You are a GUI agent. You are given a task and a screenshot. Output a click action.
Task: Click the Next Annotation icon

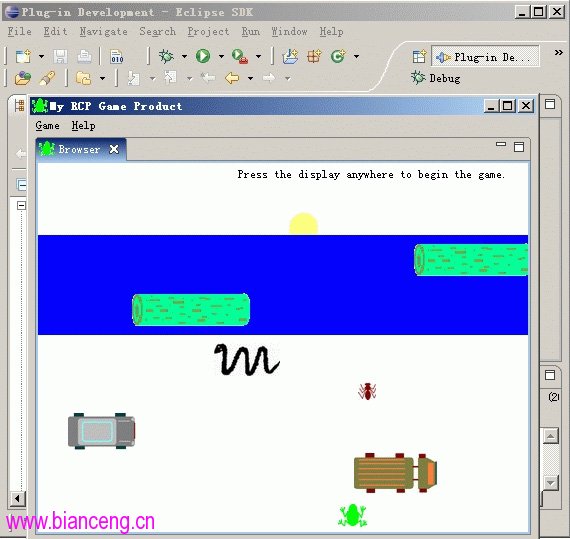tap(133, 78)
